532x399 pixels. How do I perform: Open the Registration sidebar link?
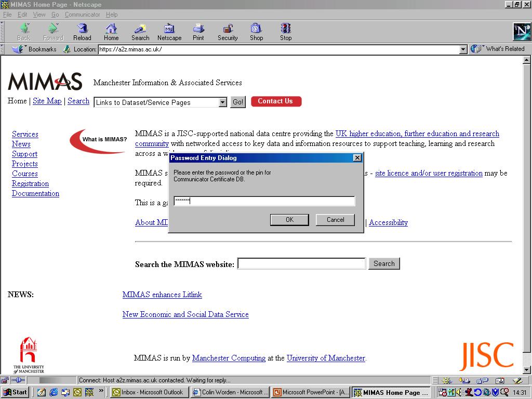click(x=30, y=183)
